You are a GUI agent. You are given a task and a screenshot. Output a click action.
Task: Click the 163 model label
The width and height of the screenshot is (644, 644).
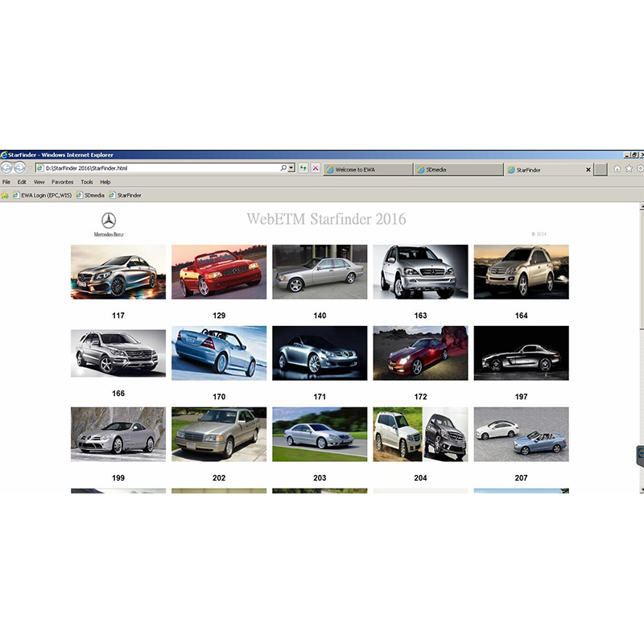pos(420,316)
